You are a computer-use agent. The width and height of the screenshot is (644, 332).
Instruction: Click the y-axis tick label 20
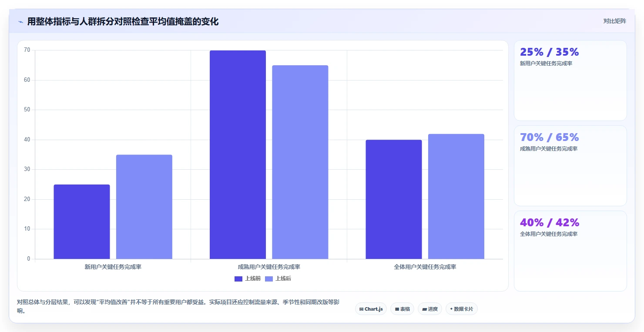click(27, 199)
